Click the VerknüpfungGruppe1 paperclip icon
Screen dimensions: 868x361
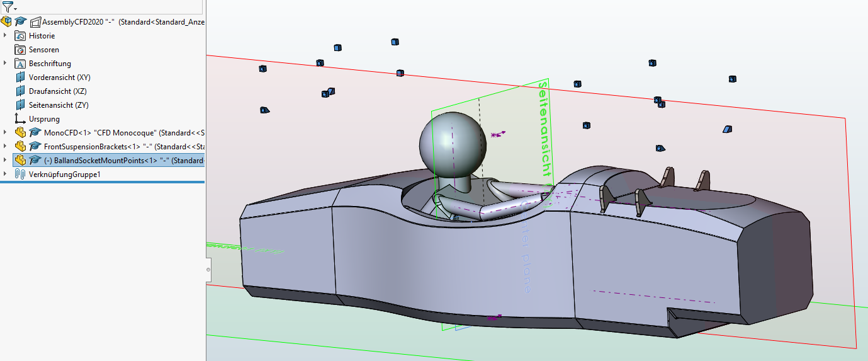pyautogui.click(x=20, y=174)
